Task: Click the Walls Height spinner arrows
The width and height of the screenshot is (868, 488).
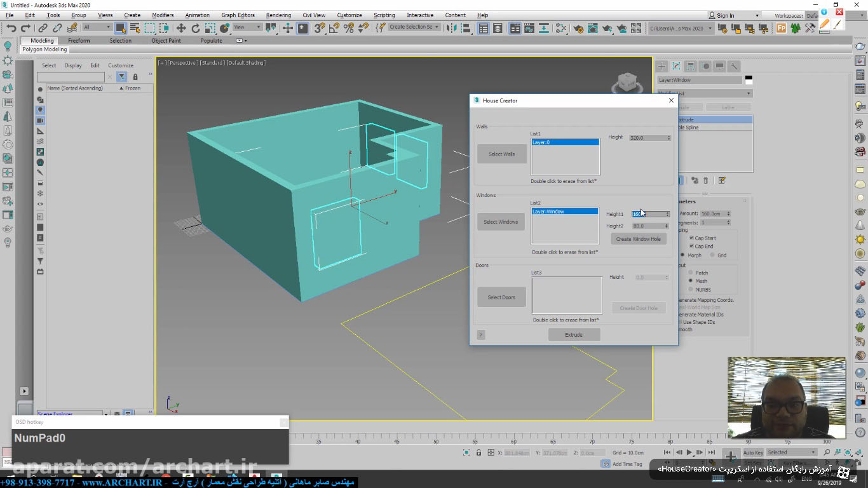Action: 668,138
